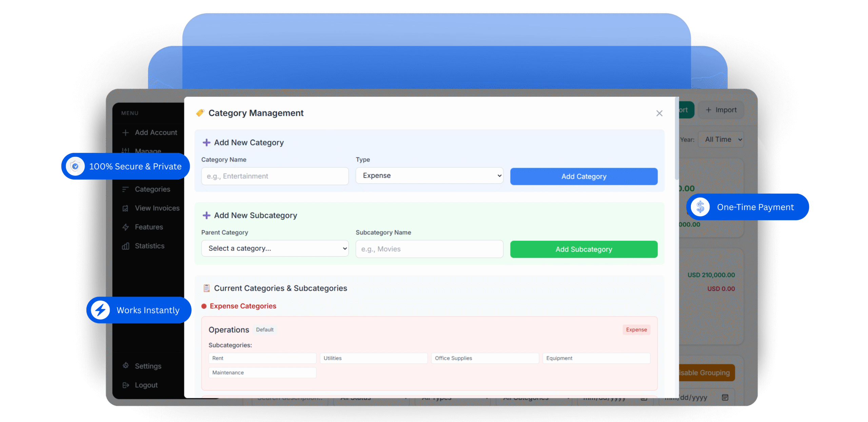Click the Logout arrow icon in sidebar

(x=126, y=385)
